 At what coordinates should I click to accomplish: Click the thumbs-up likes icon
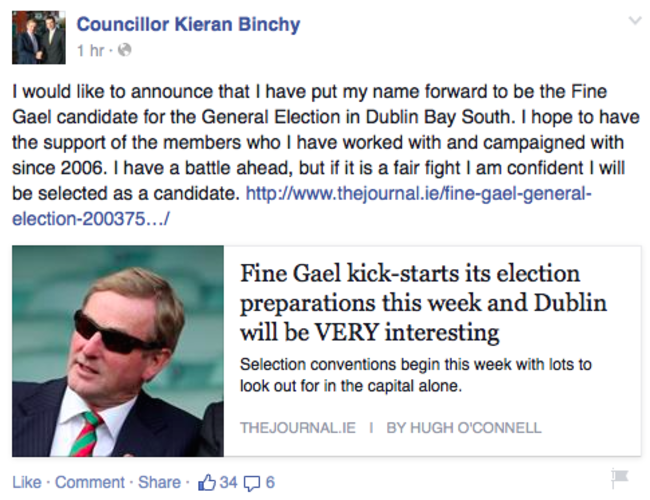click(x=207, y=482)
